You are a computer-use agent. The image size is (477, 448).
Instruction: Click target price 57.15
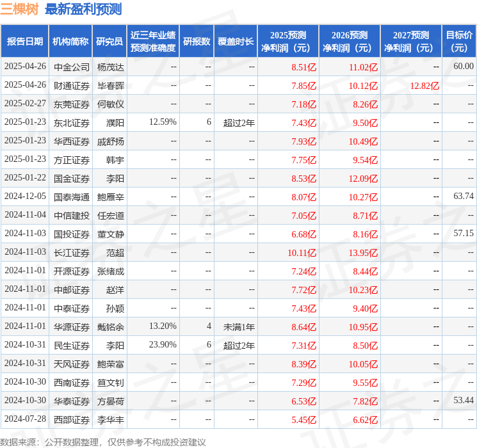pos(464,233)
